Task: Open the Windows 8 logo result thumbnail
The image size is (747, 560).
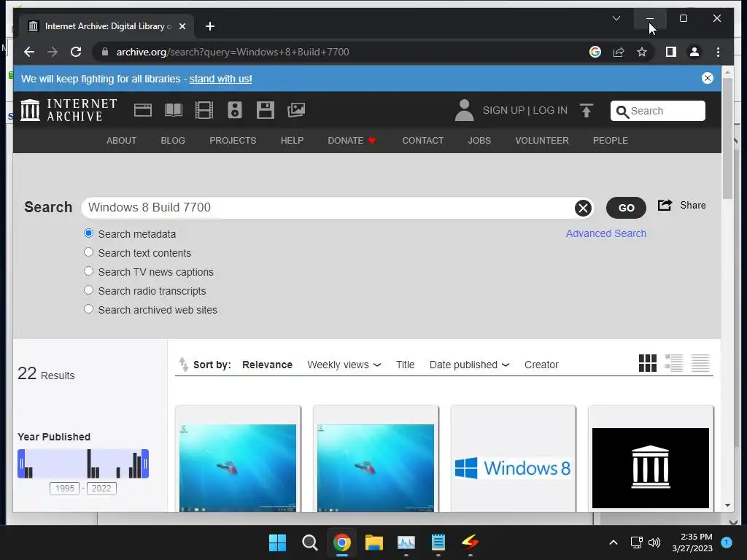Action: pos(513,467)
